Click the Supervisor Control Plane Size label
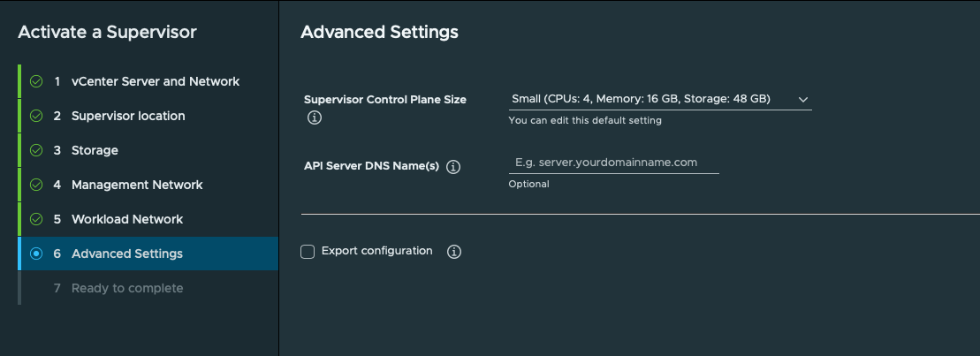 point(385,99)
